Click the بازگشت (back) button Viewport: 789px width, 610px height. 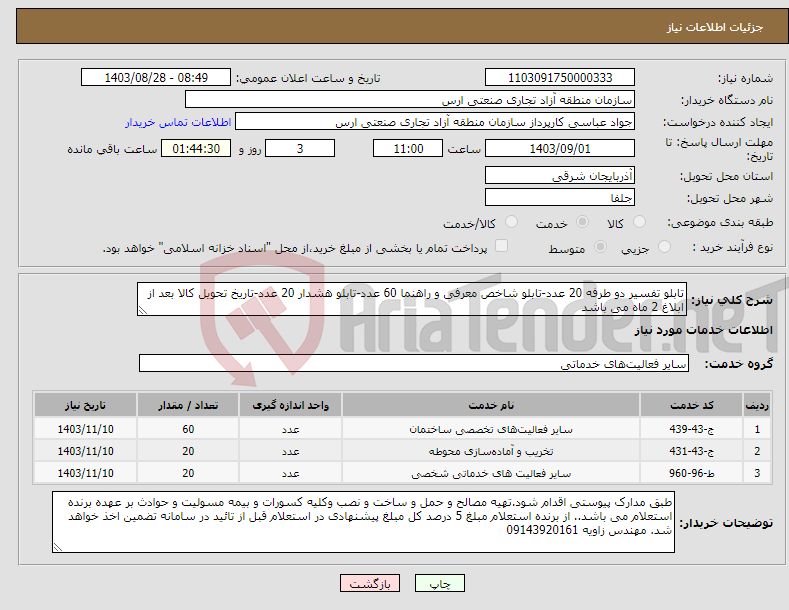pyautogui.click(x=370, y=583)
